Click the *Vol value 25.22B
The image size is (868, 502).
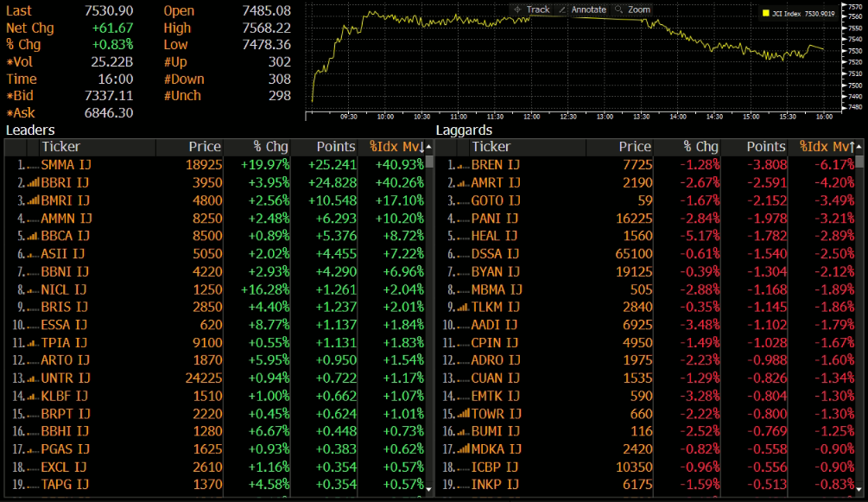coord(111,61)
